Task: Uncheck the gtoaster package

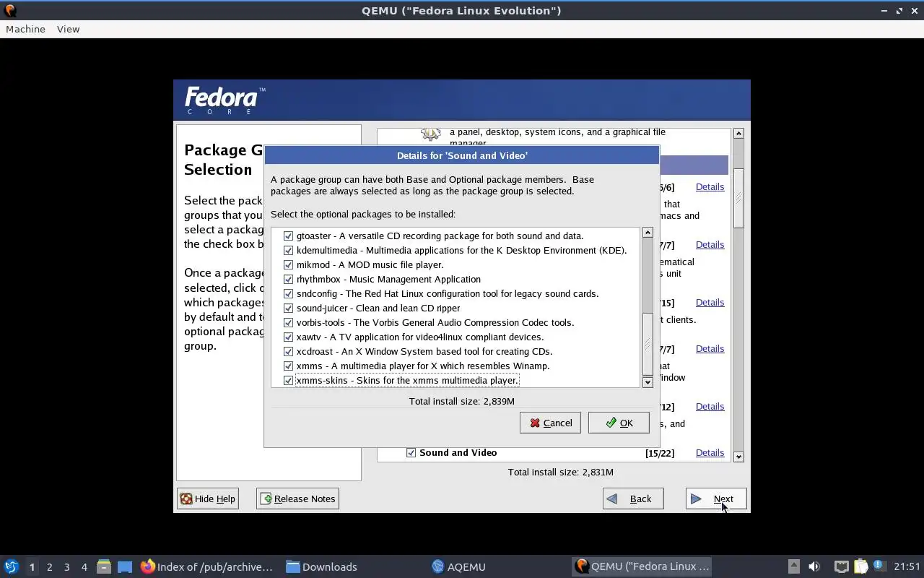Action: coord(289,236)
